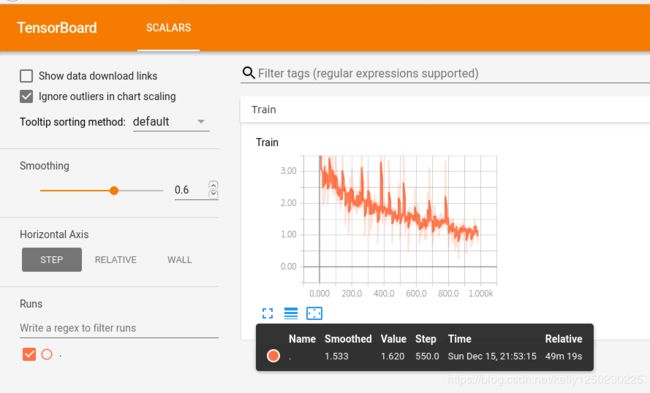Click the Value 1.620 in tooltip
This screenshot has width=650, height=393.
point(393,356)
